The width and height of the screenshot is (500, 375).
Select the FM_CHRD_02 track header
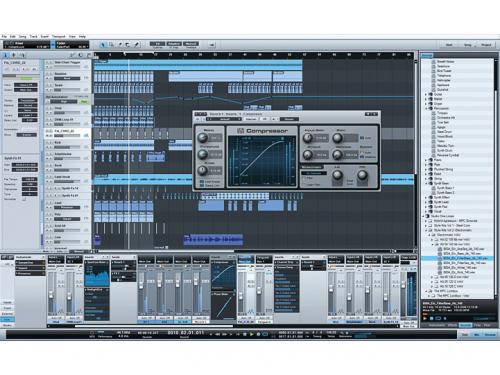(67, 133)
